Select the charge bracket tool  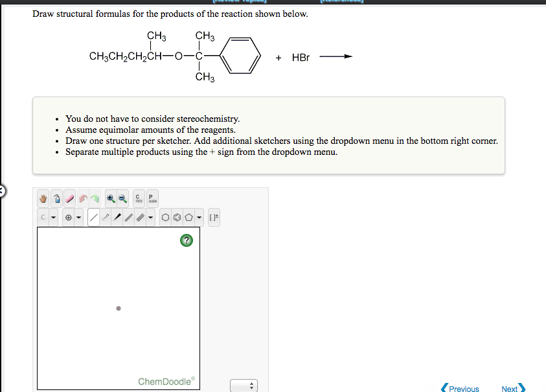coord(214,216)
